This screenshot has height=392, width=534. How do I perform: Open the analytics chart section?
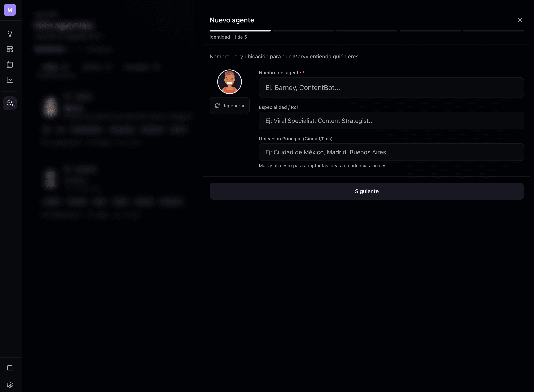tap(9, 80)
